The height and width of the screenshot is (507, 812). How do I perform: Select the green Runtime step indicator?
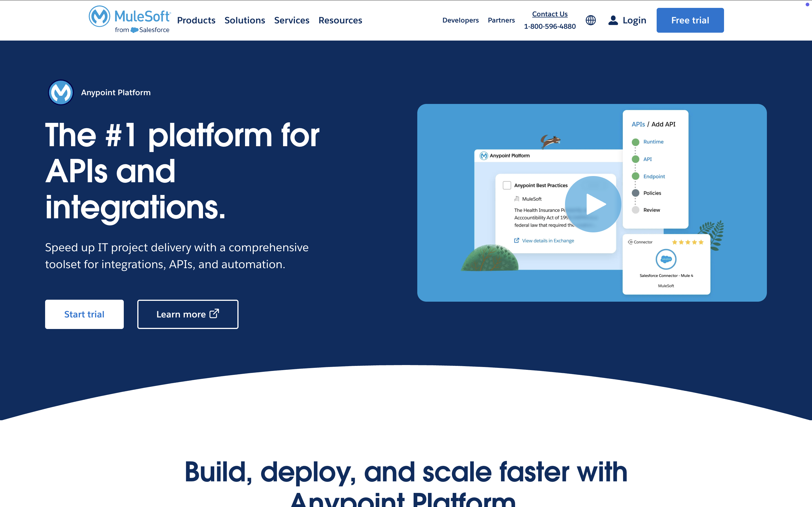point(635,142)
